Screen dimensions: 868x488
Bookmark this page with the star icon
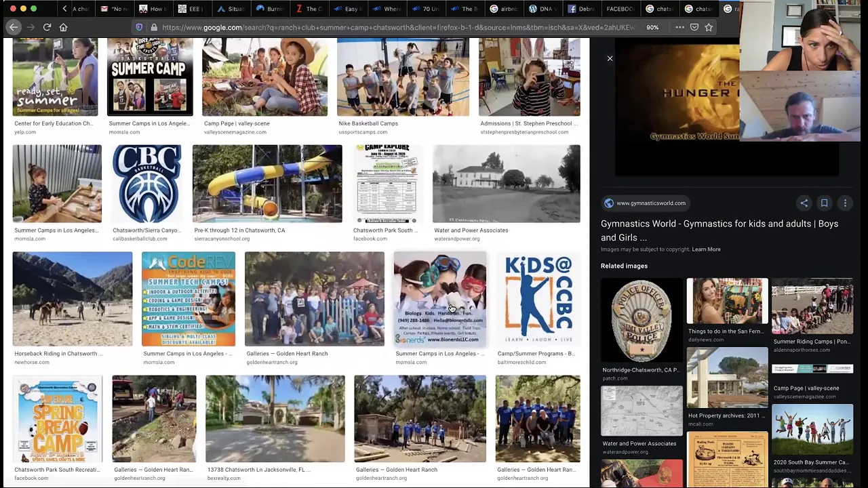(709, 27)
